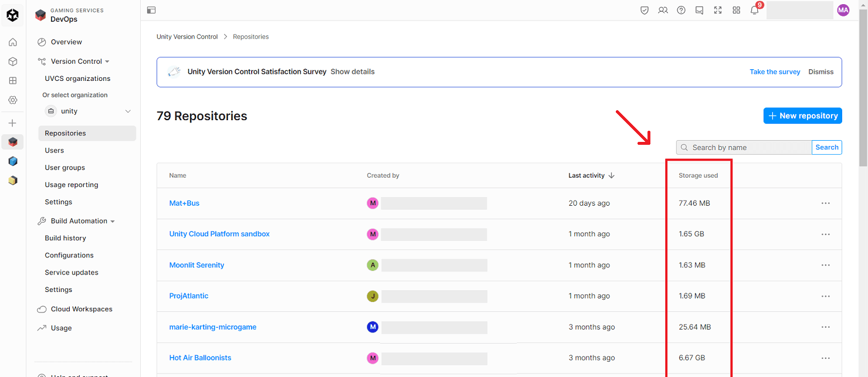The image size is (868, 377).
Task: Open the fullscreen expand icon
Action: pyautogui.click(x=718, y=10)
